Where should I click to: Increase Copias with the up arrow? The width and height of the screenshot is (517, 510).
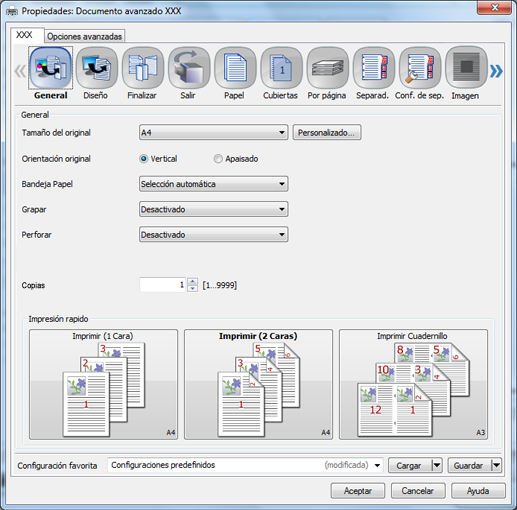coord(192,281)
